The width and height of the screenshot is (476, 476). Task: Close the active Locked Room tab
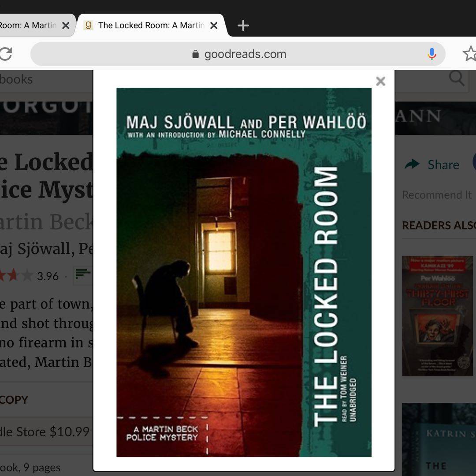coord(214,26)
